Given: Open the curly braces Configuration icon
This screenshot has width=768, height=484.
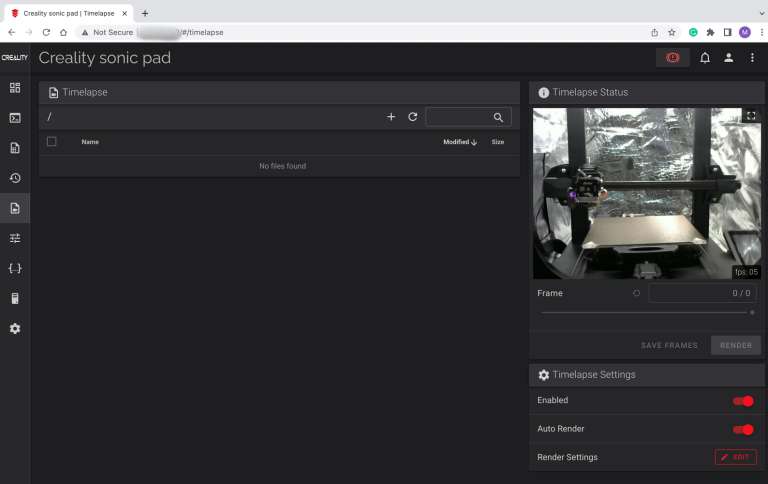Looking at the screenshot, I should pos(15,268).
